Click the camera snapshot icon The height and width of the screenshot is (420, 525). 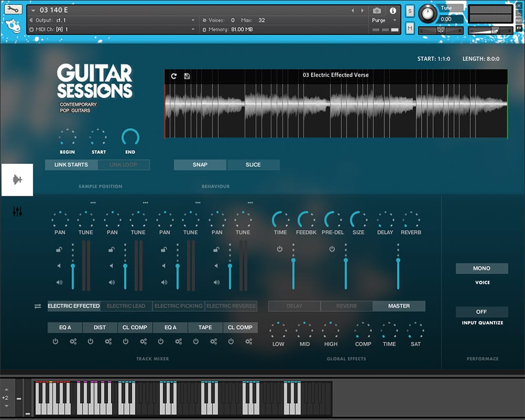(376, 10)
